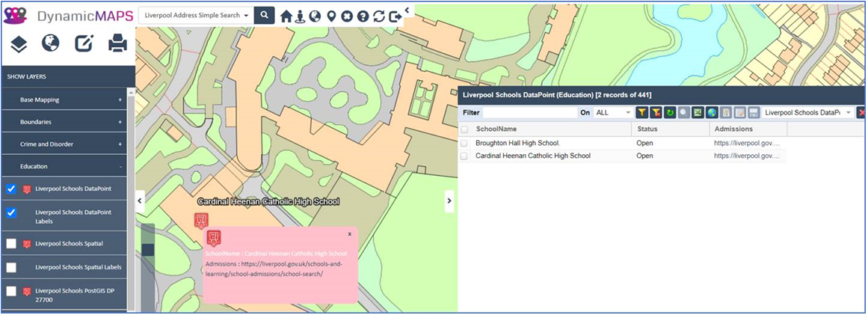Click the document icon in grid toolbar
The image size is (868, 315).
[726, 112]
